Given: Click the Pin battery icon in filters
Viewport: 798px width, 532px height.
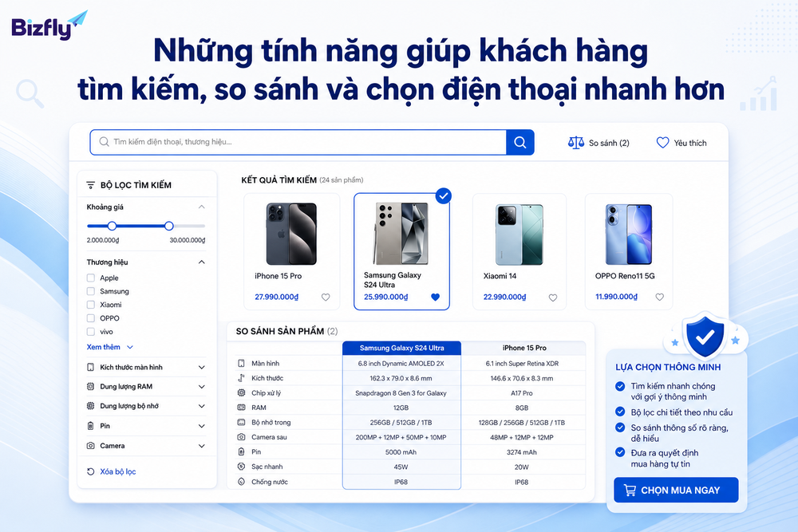Looking at the screenshot, I should [91, 426].
